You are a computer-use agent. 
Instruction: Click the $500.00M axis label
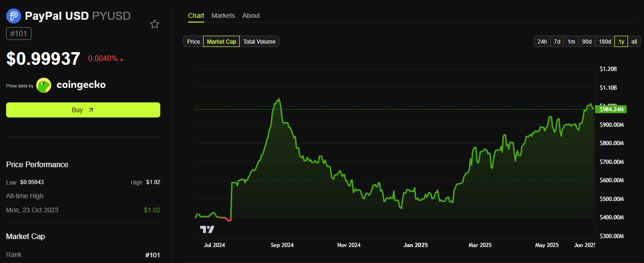[612, 199]
